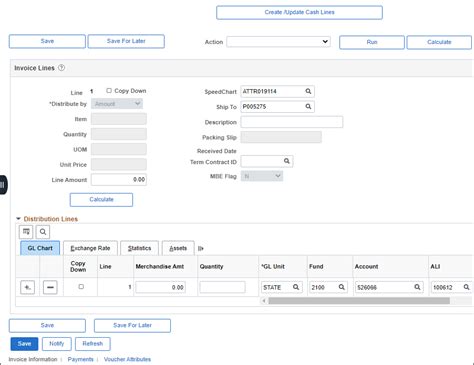Click top Save For Later button
This screenshot has width=474, height=365.
pyautogui.click(x=126, y=41)
